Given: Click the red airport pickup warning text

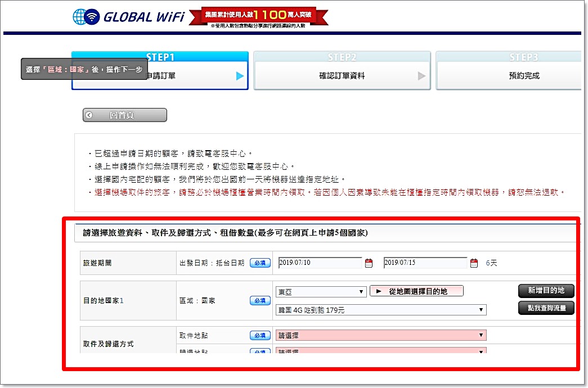Looking at the screenshot, I should pos(326,192).
